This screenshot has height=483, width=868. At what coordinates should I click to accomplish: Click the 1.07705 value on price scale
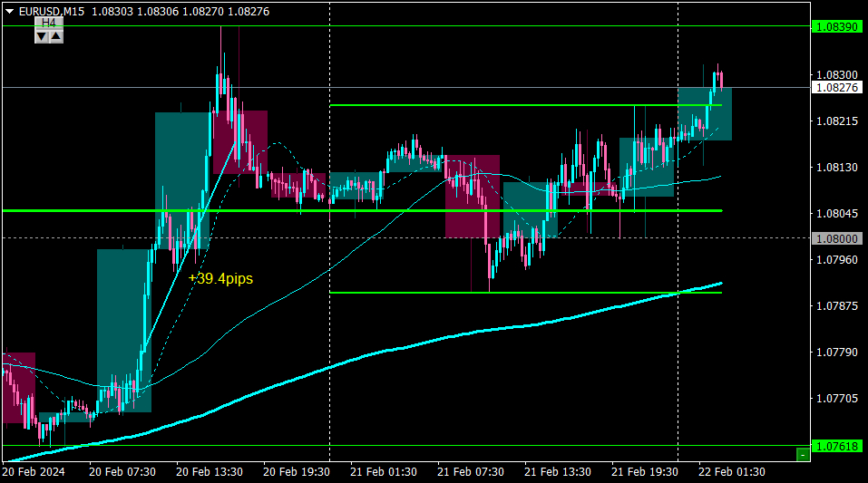point(837,399)
